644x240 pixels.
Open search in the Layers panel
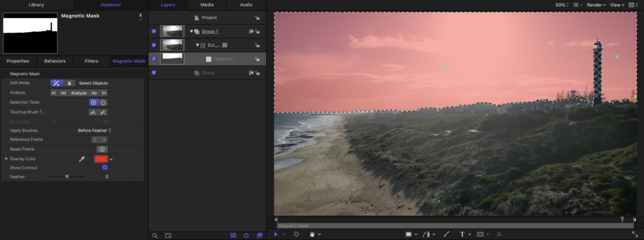point(155,236)
